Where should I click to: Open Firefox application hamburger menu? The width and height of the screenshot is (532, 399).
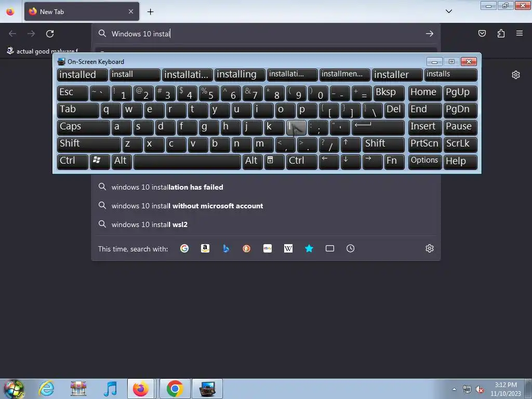[520, 33]
